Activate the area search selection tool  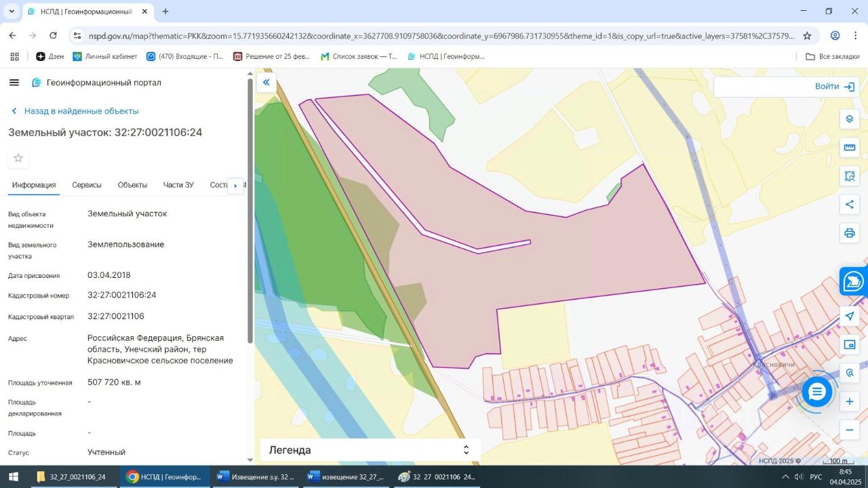click(x=849, y=176)
